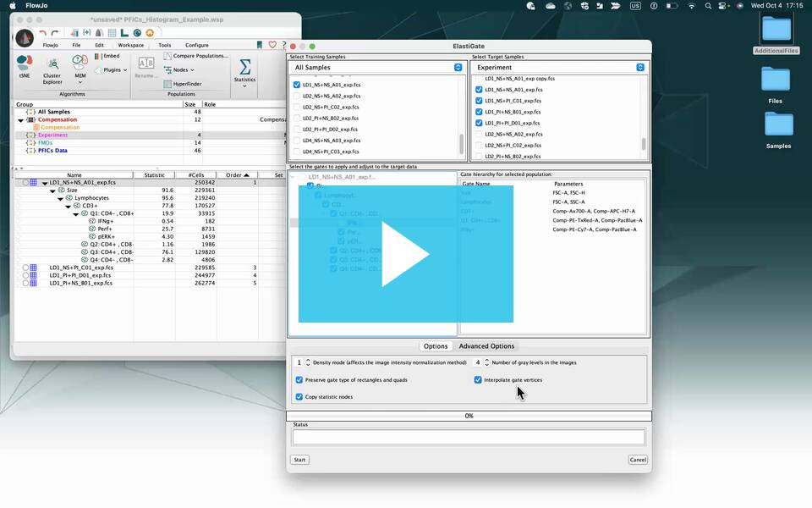Switch to Advanced Options tab in ElastiGate
Screen dimensions: 812x508
(x=486, y=346)
